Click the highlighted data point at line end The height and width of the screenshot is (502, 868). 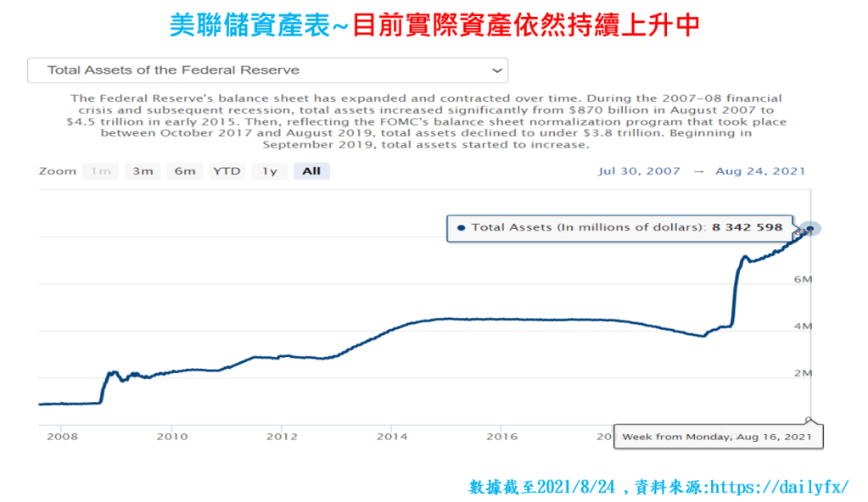tap(810, 228)
